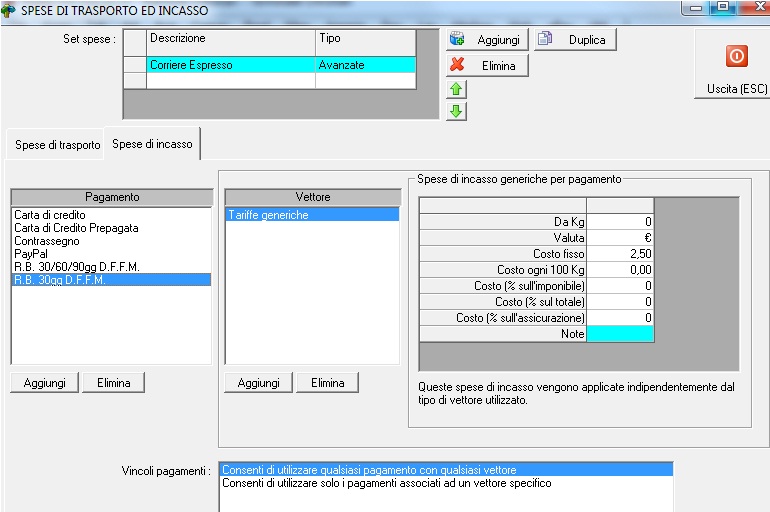Maximize the window from the title bar
770x512 pixels.
coord(722,7)
